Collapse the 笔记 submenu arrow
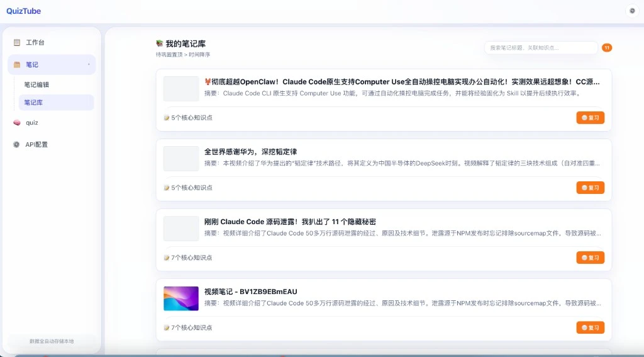This screenshot has height=357, width=644. pyautogui.click(x=89, y=65)
